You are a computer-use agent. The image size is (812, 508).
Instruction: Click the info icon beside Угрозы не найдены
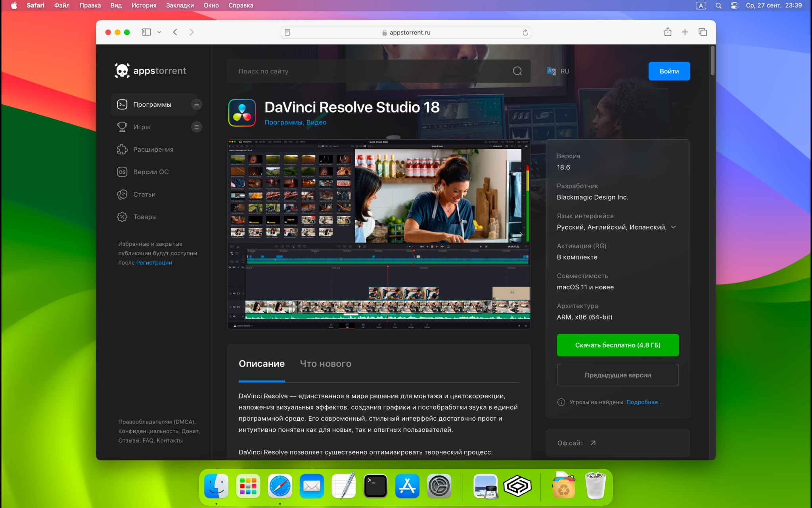(x=561, y=402)
